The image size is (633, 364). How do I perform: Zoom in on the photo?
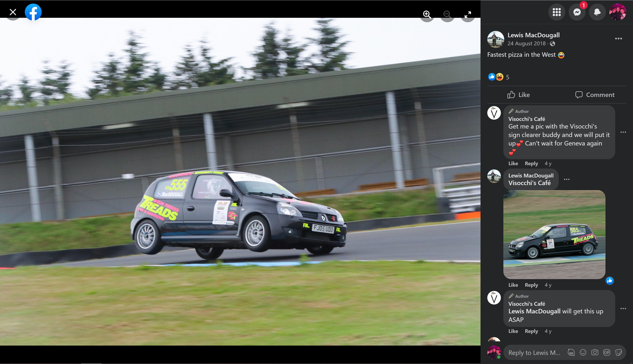pyautogui.click(x=427, y=14)
